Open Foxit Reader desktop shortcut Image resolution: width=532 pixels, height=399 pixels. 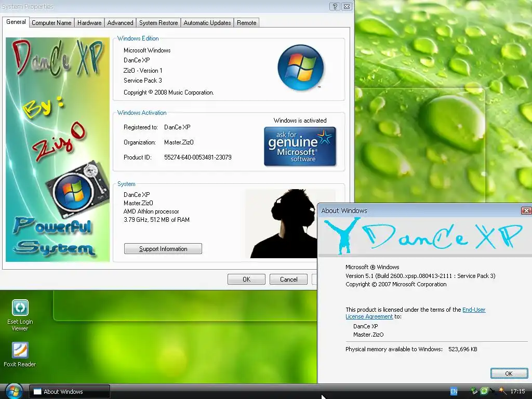point(20,354)
